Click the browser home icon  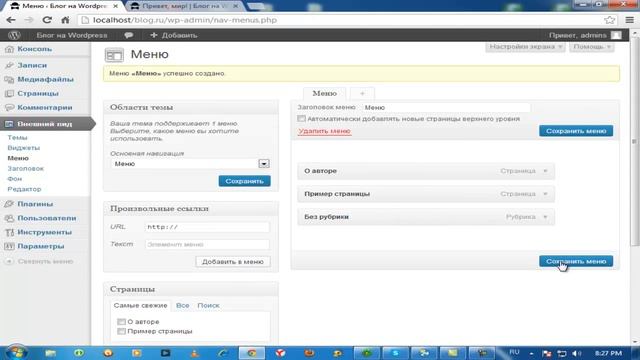click(x=65, y=20)
